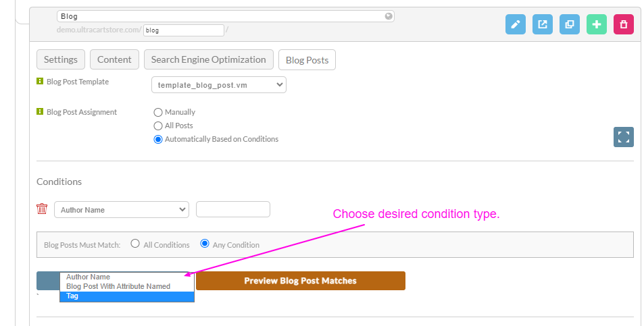Screen dimensions: 644x326
Task: Choose All Conditions match option
Action: point(135,244)
